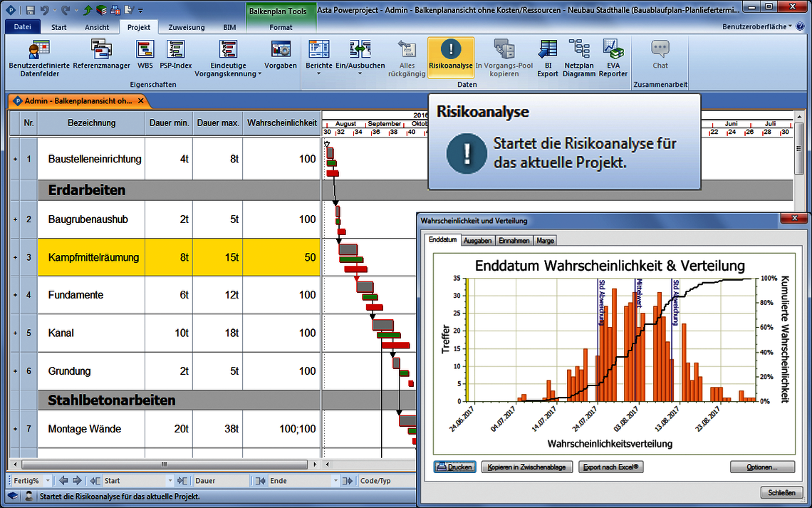The height and width of the screenshot is (508, 812).
Task: Customize quick access toolbar dropdown
Action: (x=140, y=10)
